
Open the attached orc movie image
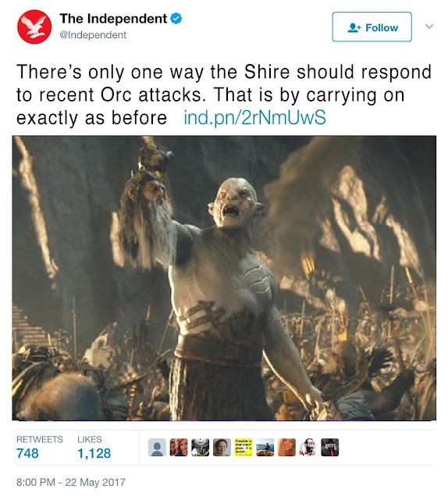coord(224,278)
